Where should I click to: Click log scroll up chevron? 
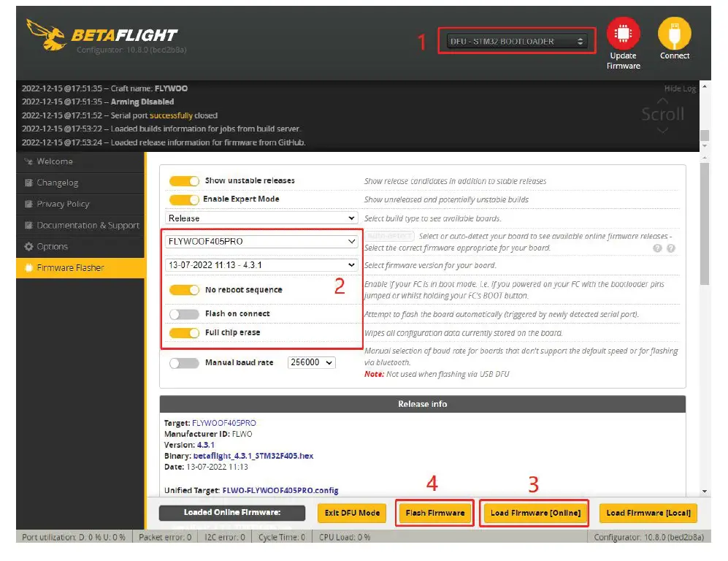[x=662, y=100]
